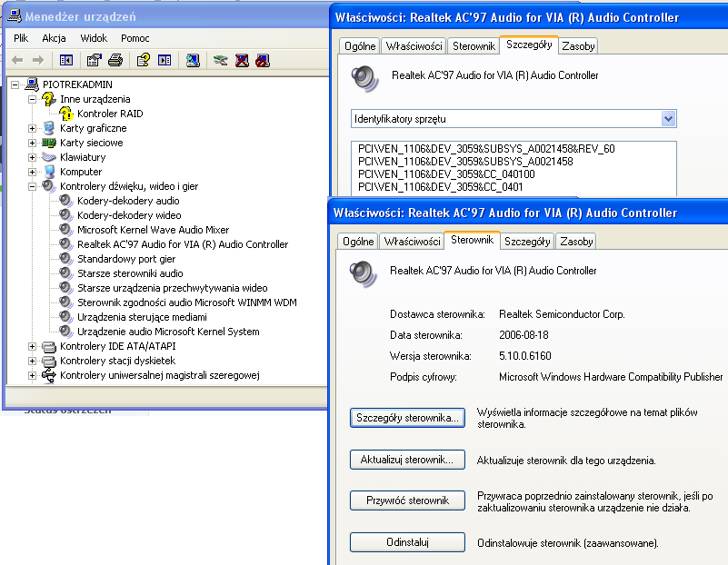Image resolution: width=728 pixels, height=565 pixels.
Task: Click the yellow question icon beside Inne urządzenia
Action: 49,99
